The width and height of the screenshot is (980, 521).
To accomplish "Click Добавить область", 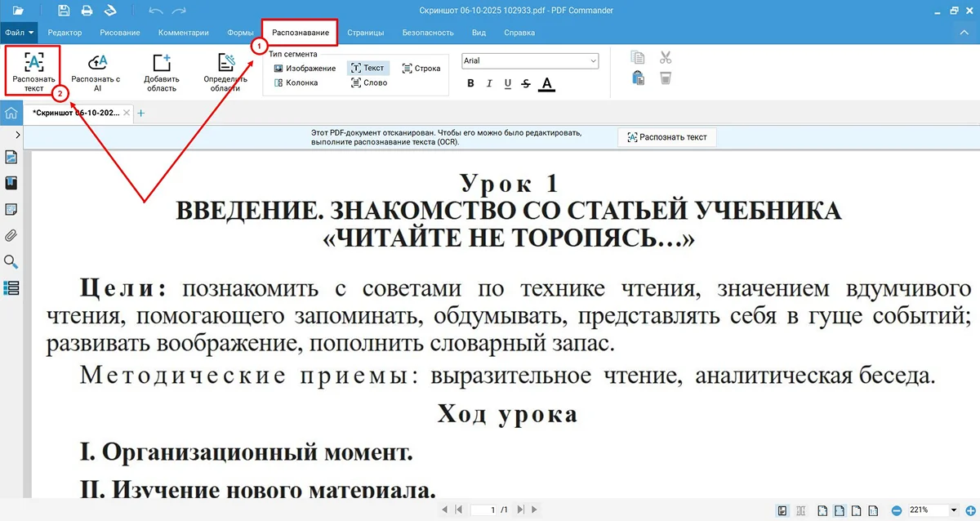I will (x=162, y=73).
